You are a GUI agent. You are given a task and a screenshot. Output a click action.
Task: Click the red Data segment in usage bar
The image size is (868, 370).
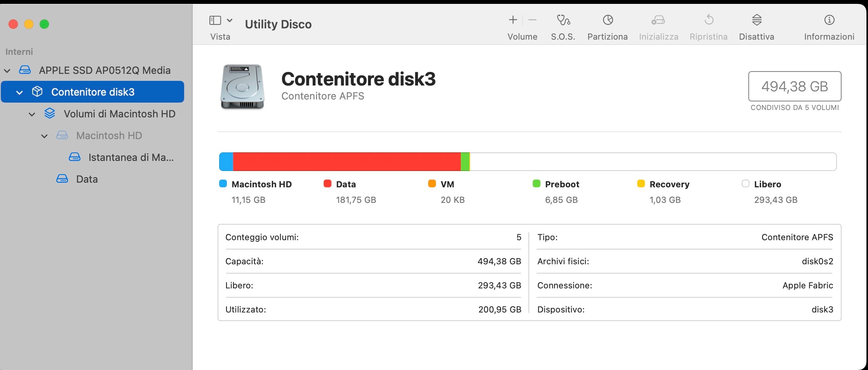347,162
